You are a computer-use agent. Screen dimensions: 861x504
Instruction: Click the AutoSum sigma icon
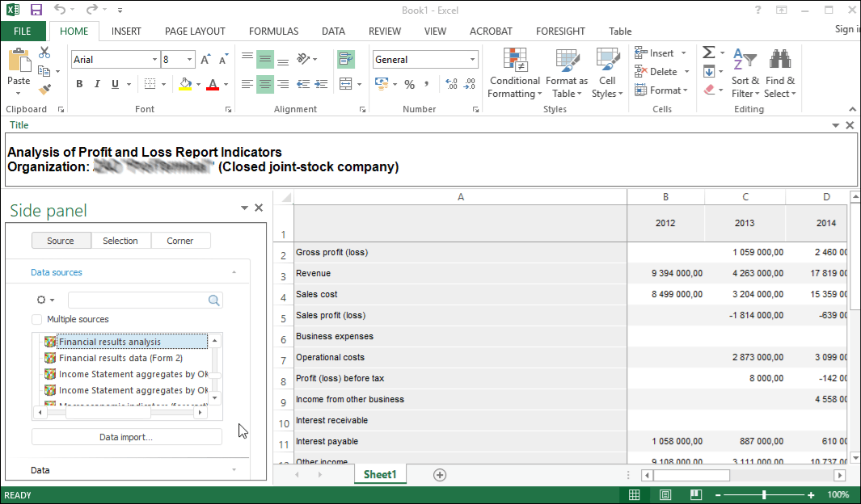click(708, 52)
